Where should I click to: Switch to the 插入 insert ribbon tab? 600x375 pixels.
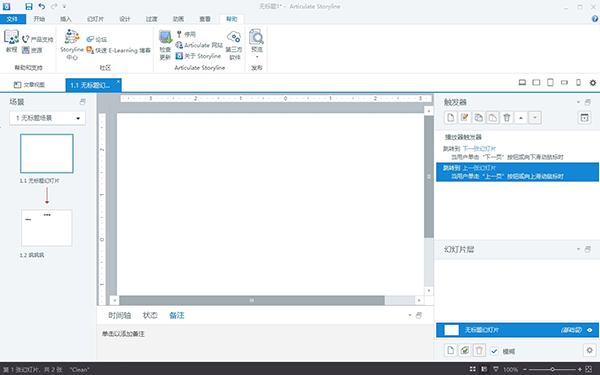66,19
